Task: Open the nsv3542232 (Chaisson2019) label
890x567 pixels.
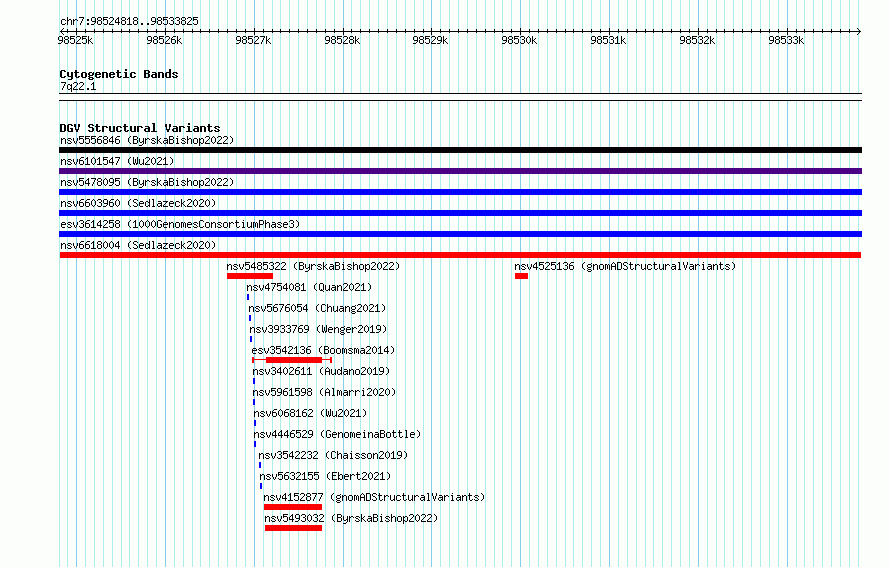Action: pos(333,455)
